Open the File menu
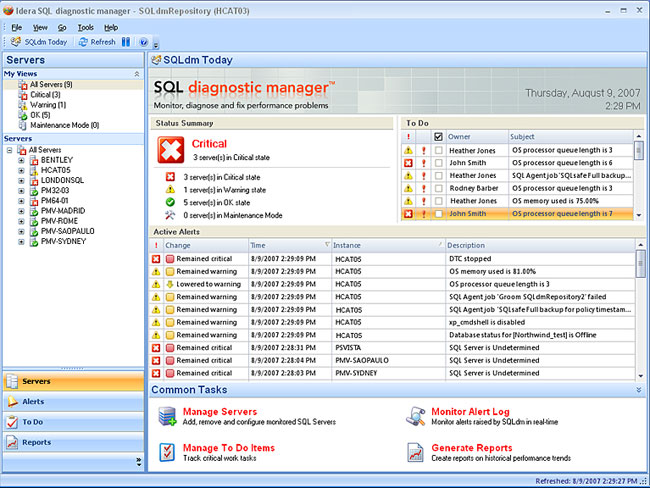650x488 pixels. click(x=17, y=28)
